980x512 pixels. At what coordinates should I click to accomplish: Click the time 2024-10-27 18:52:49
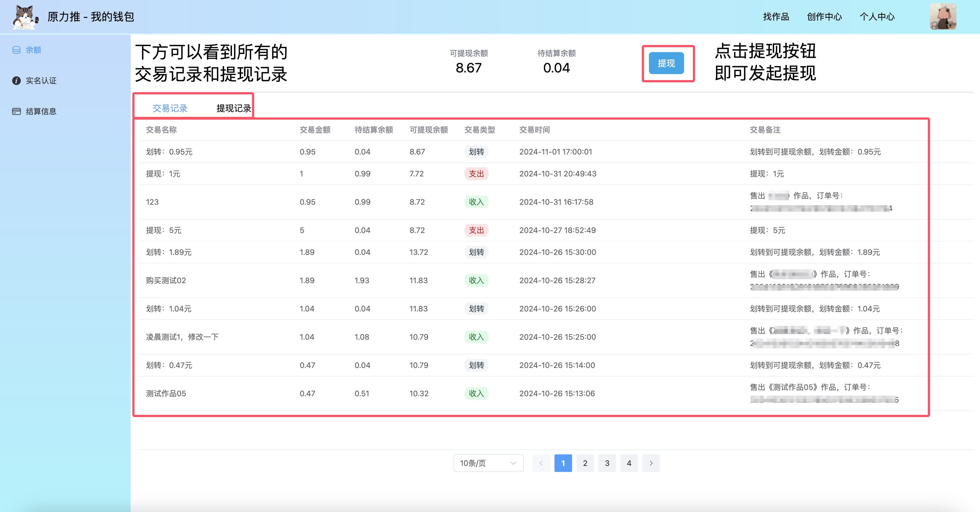[x=557, y=230]
